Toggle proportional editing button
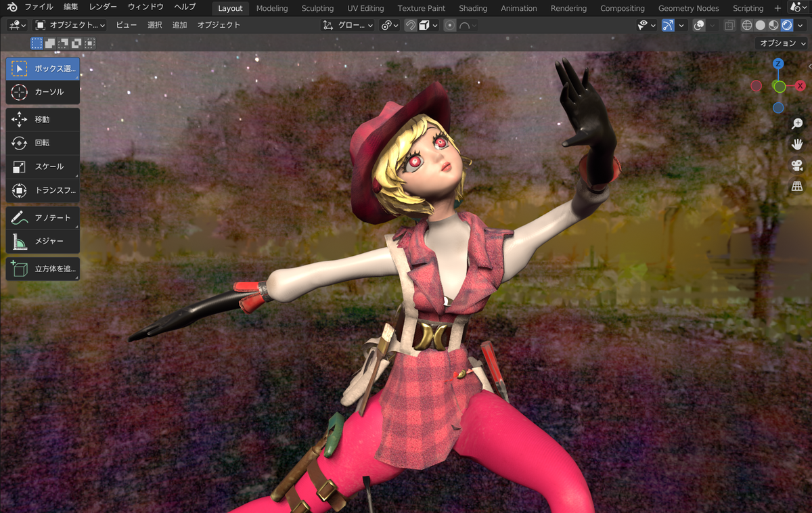 coord(450,25)
